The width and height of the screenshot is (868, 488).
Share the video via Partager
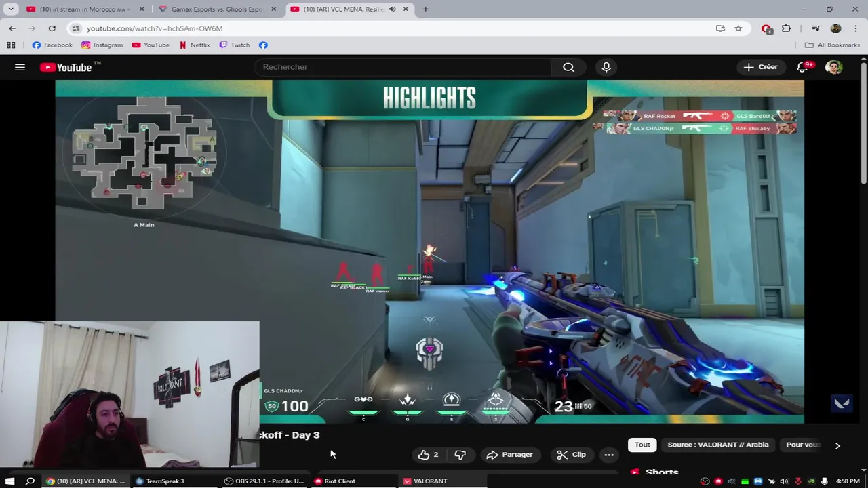click(509, 455)
